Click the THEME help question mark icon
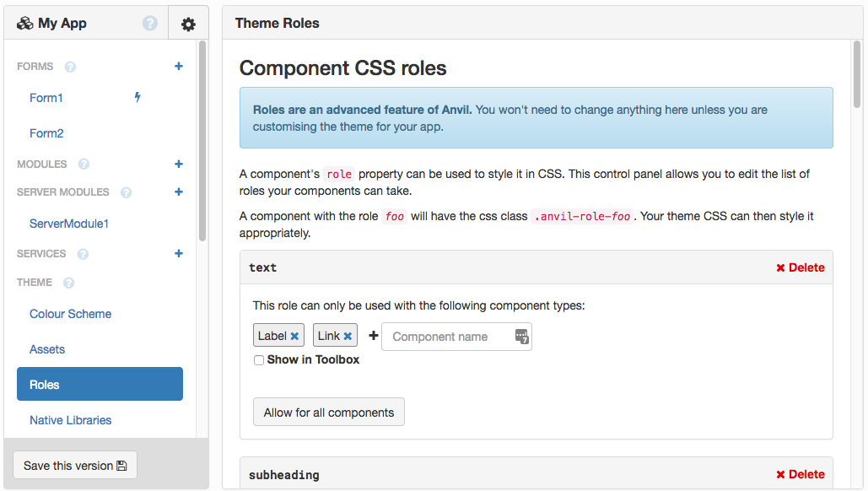 click(67, 283)
